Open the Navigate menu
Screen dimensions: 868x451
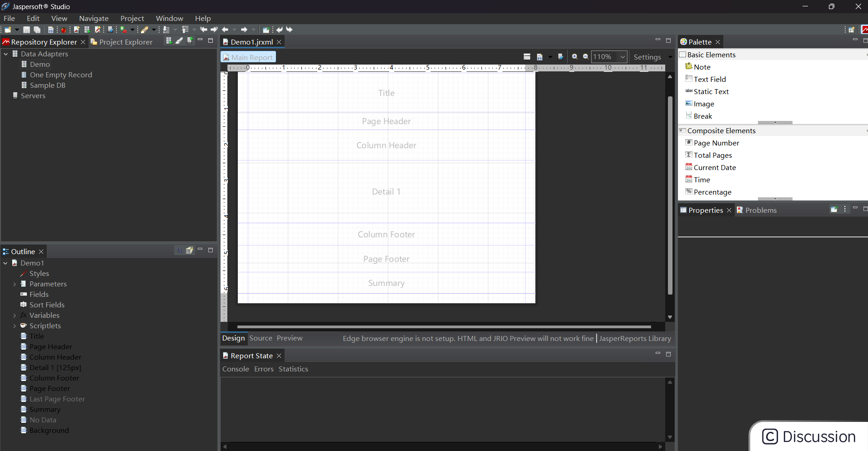(94, 18)
